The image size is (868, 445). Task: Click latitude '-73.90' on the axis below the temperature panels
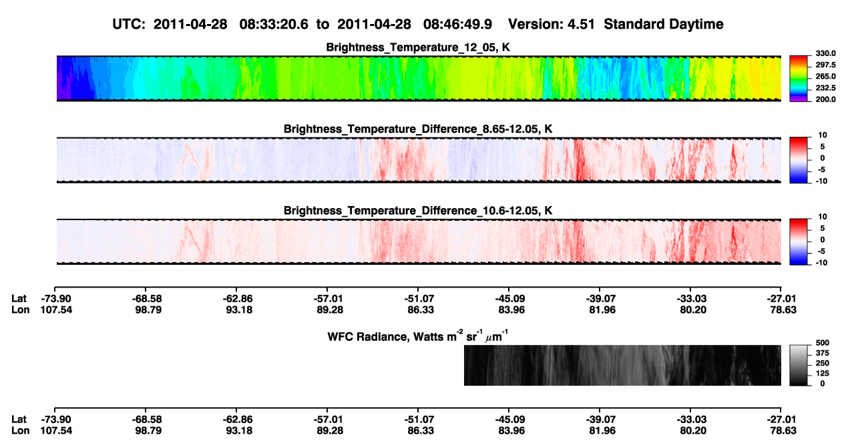click(55, 298)
